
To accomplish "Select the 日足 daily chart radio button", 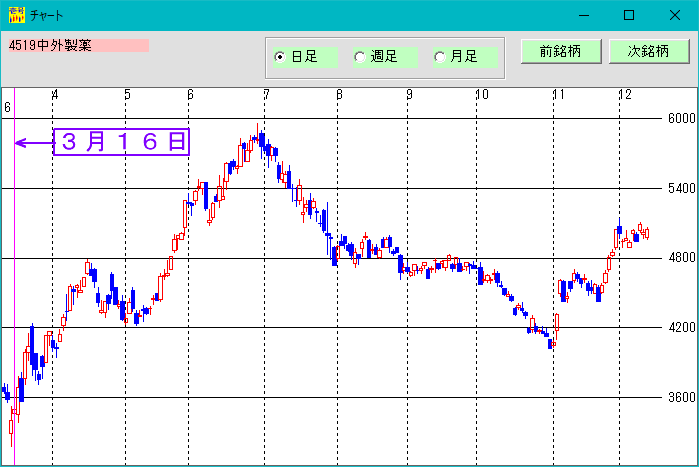I will [305, 57].
